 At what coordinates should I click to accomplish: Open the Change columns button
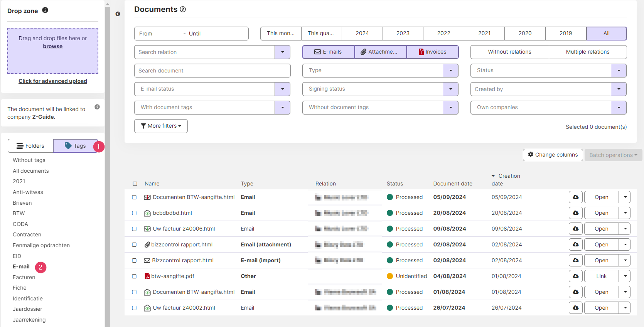click(553, 155)
